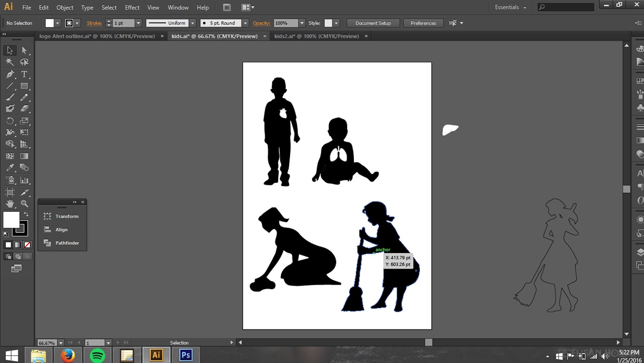
Task: Select the Width/Warp tool
Action: click(x=10, y=132)
